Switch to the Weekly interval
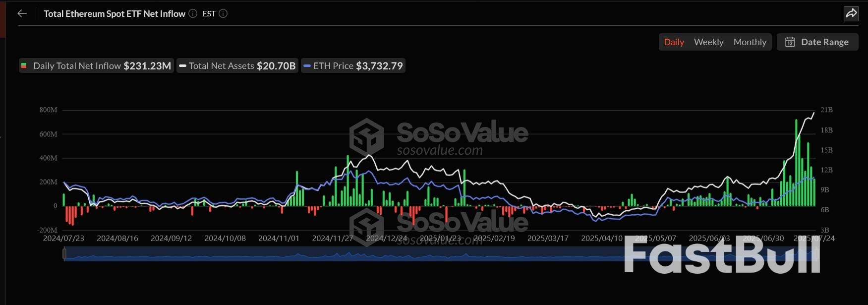 (708, 42)
